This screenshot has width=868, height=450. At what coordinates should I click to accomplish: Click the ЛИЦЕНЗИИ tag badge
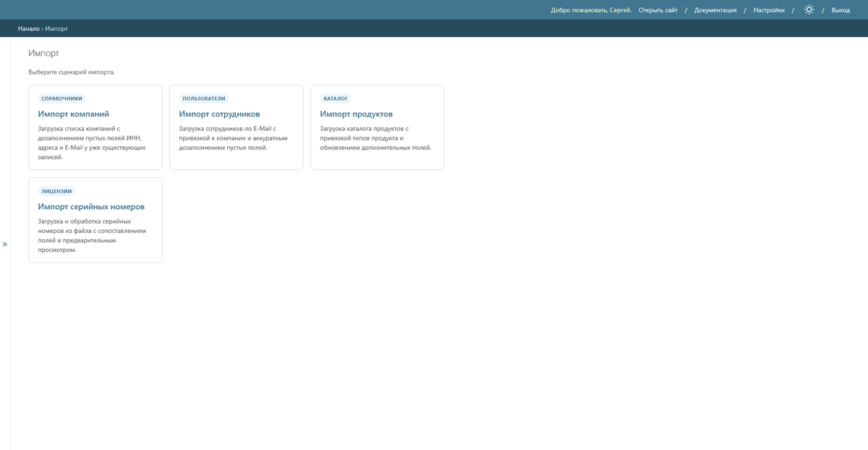click(56, 191)
